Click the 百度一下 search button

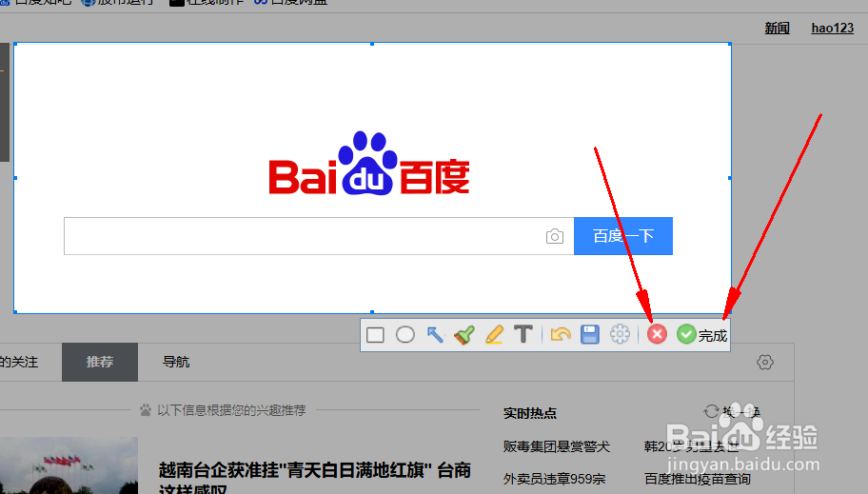coord(623,236)
